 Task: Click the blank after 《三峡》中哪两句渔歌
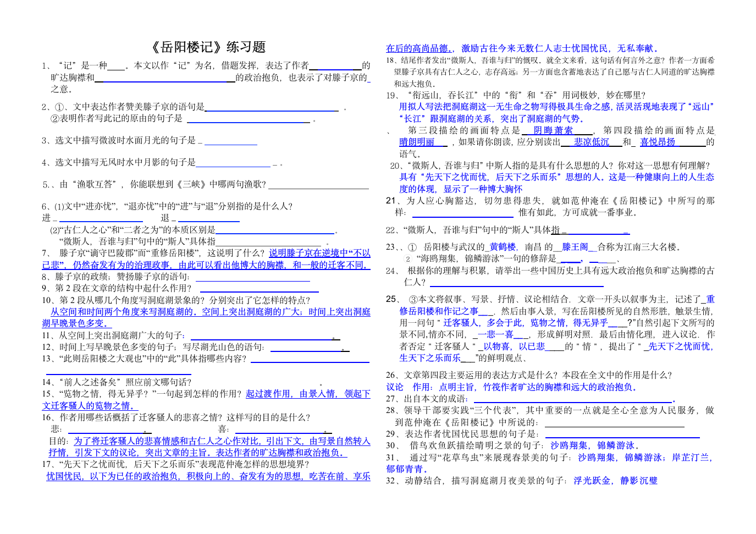pos(318,185)
